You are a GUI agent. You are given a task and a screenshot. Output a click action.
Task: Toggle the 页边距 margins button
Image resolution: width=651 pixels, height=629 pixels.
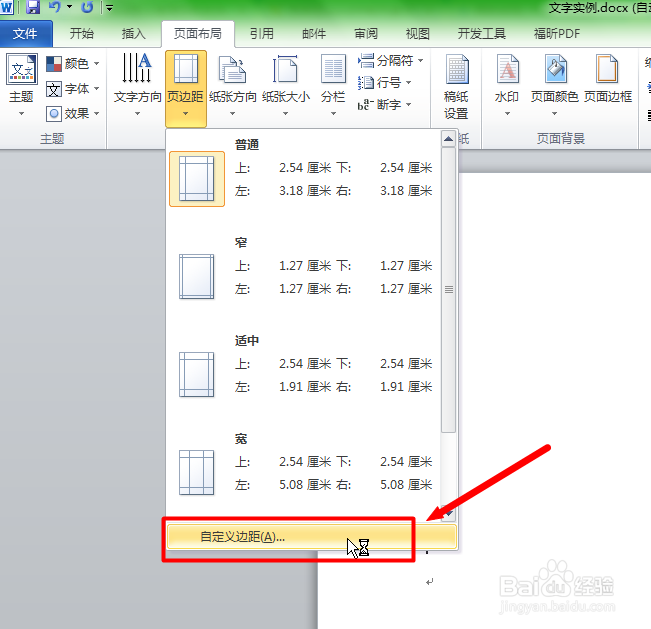(186, 88)
